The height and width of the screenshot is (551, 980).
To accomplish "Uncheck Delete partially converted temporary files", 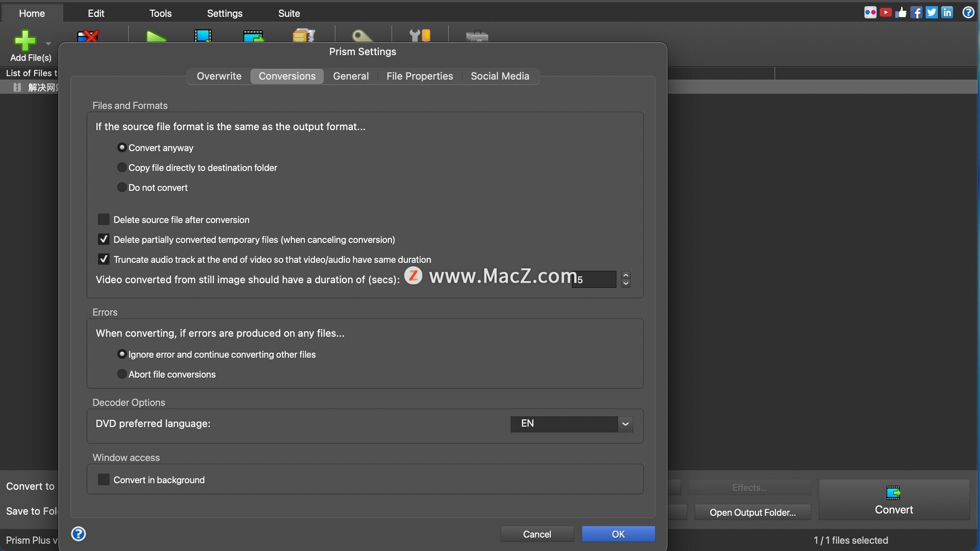I will click(x=104, y=239).
